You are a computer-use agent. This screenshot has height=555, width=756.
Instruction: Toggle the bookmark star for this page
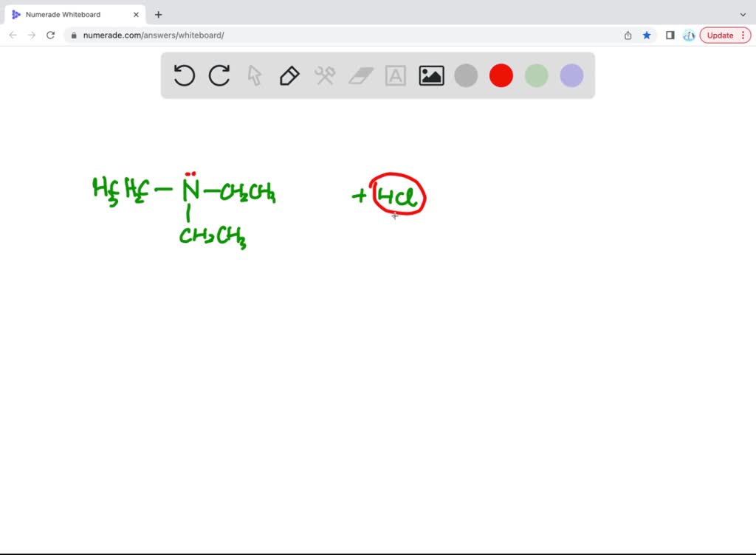(x=647, y=35)
